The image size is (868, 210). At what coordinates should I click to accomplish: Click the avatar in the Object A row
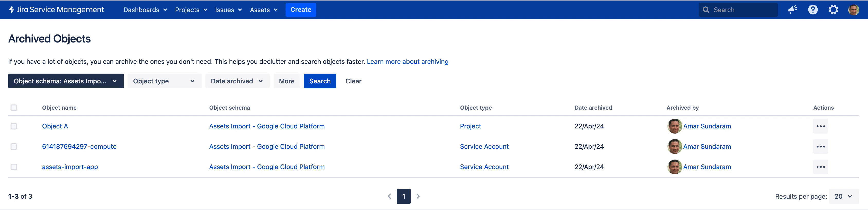pos(675,126)
